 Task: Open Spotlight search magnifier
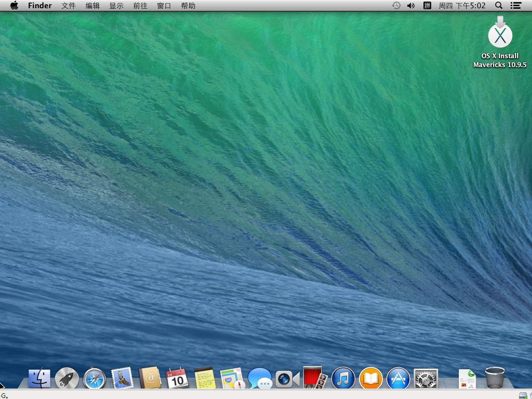pyautogui.click(x=499, y=5)
